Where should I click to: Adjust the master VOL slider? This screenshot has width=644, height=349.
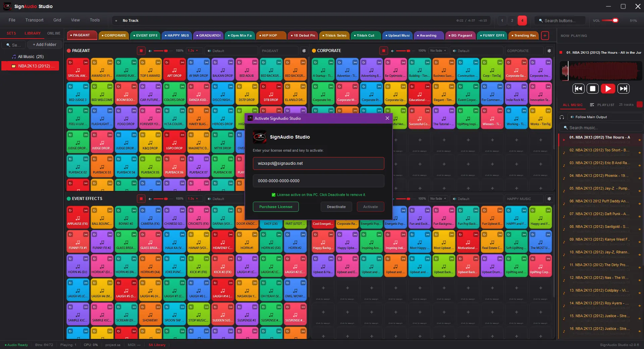pyautogui.click(x=610, y=20)
